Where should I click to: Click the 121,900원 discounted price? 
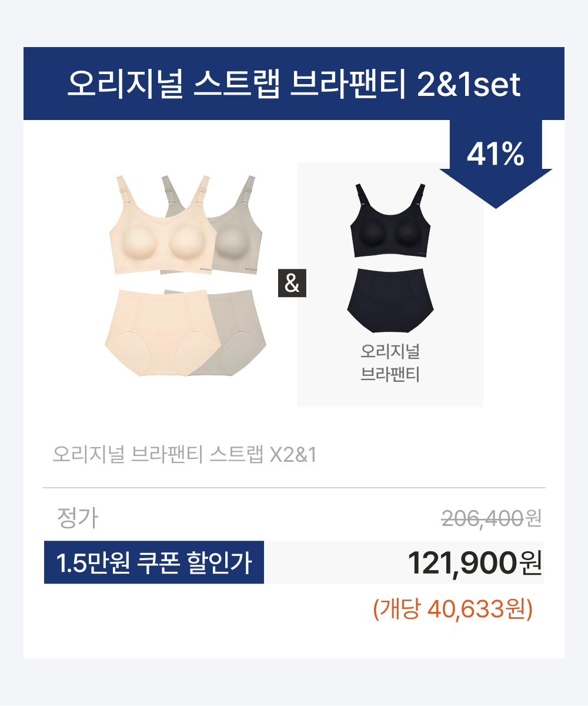[x=475, y=563]
